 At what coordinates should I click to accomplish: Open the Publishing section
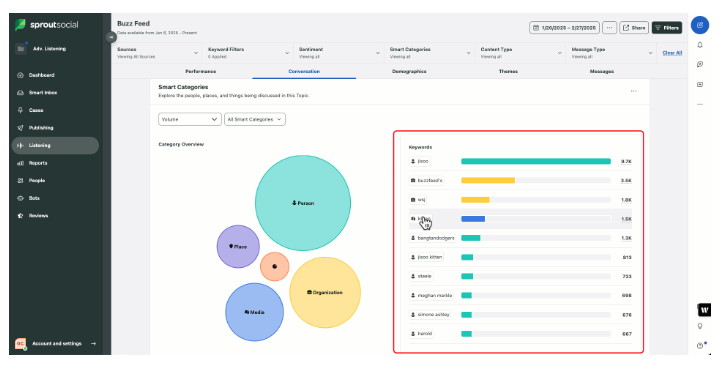pos(55,128)
